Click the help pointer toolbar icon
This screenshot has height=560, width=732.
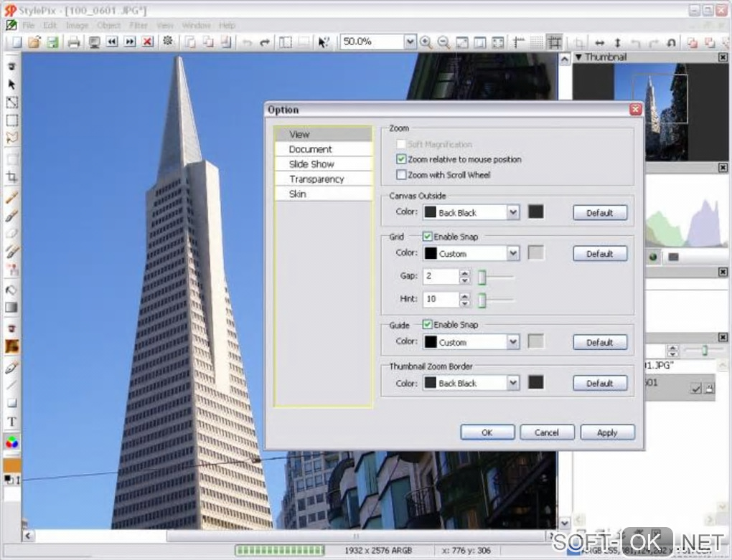point(323,42)
